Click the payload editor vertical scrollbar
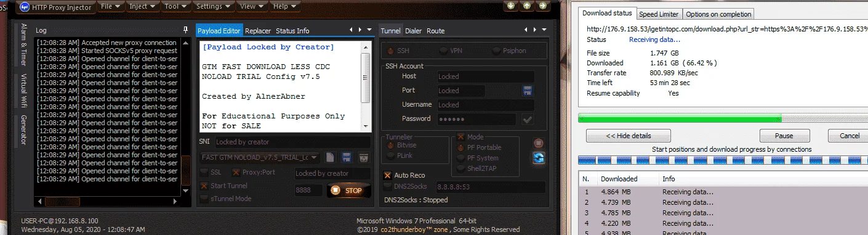Viewport: 868px width, 235px height. [366, 86]
